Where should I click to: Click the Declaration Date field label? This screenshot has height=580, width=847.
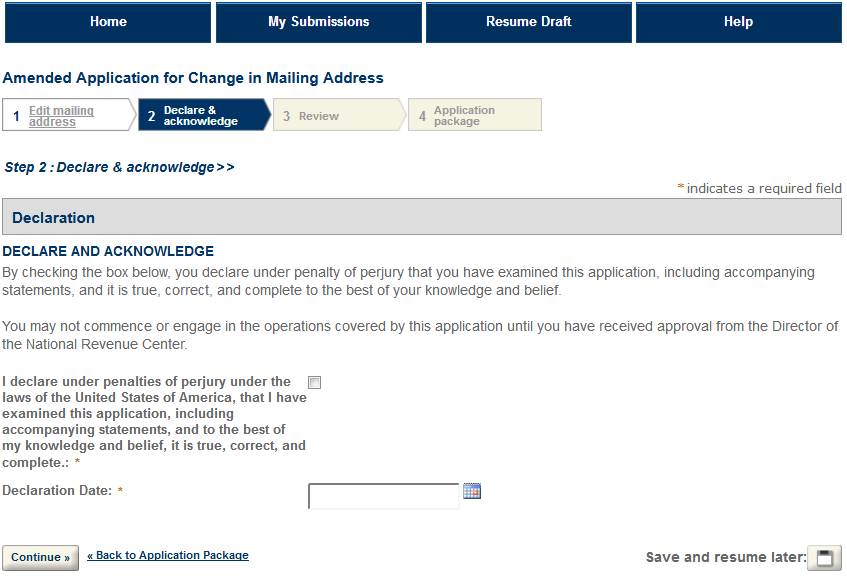pyautogui.click(x=57, y=491)
